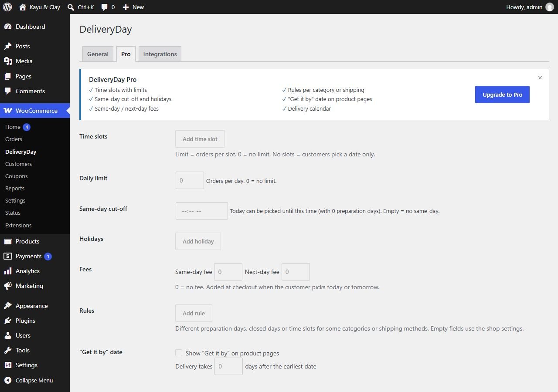Open Coupons in WooCommerce submenu
Viewport: 558px width, 392px height.
tap(17, 176)
